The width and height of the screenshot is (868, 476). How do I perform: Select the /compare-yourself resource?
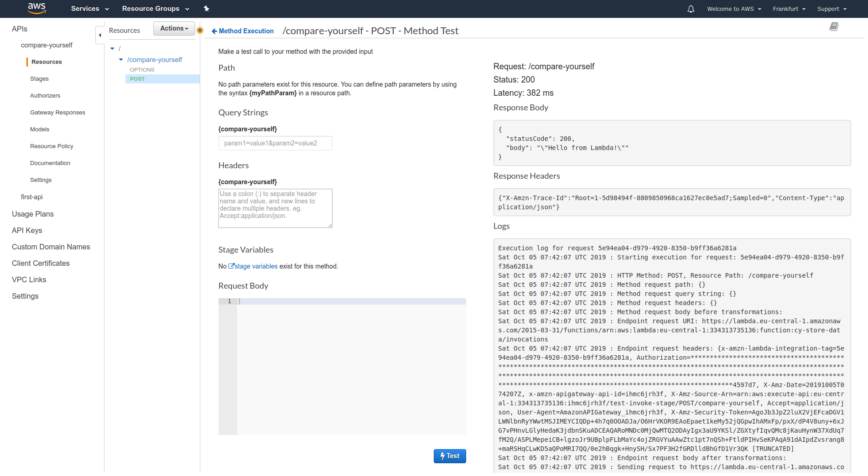155,60
